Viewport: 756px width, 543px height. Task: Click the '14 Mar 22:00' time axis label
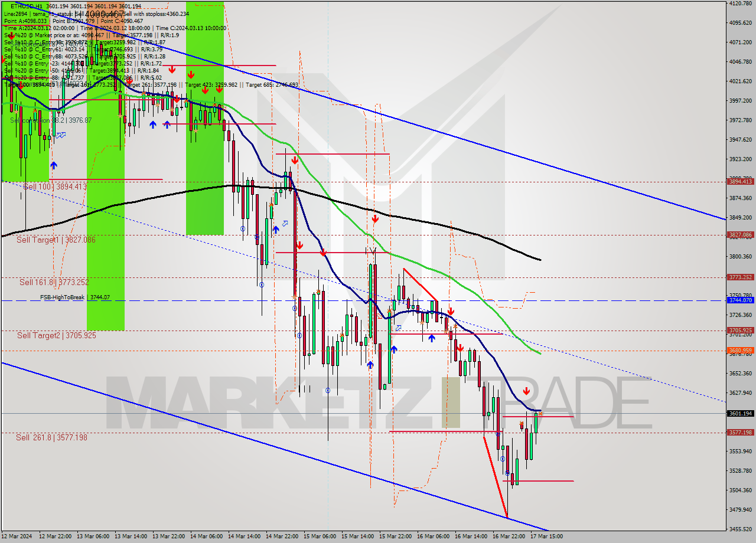point(281,537)
